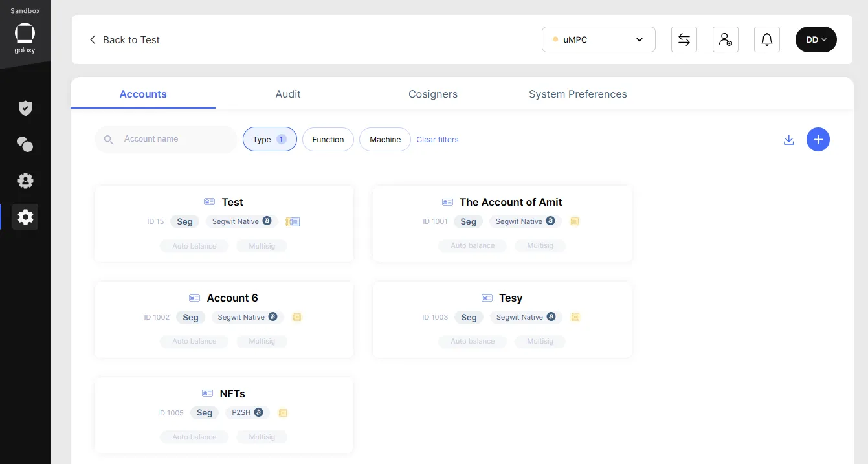Open the shield security icon in sidebar
The height and width of the screenshot is (464, 868).
pos(25,108)
